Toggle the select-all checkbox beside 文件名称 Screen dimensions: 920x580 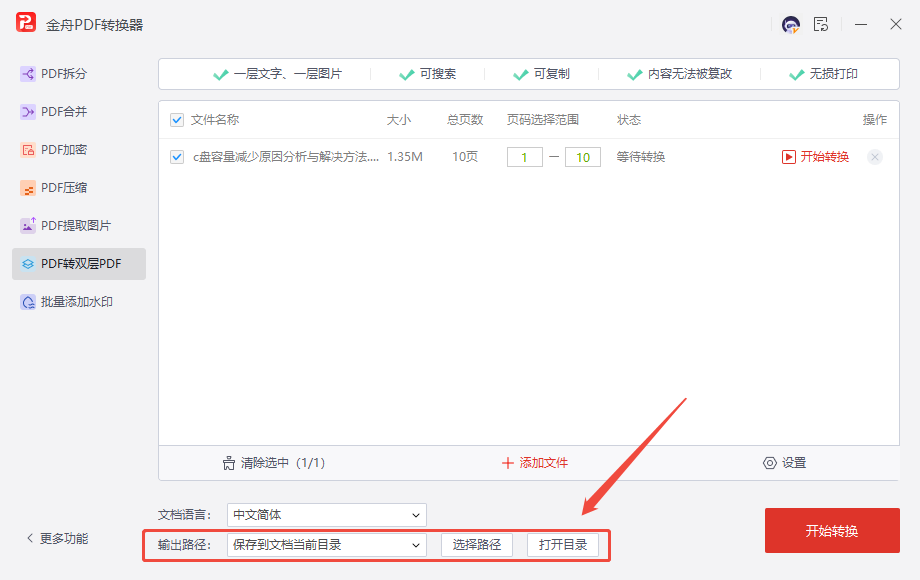(177, 120)
